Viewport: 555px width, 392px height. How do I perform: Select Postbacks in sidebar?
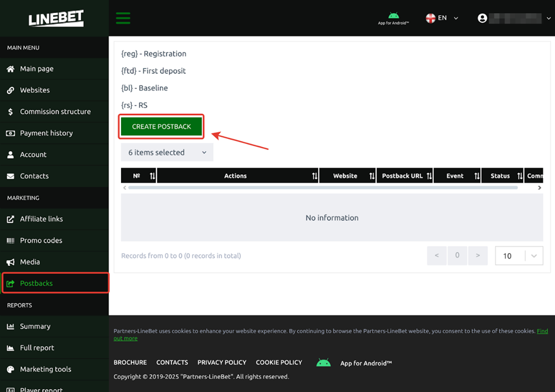[56, 283]
